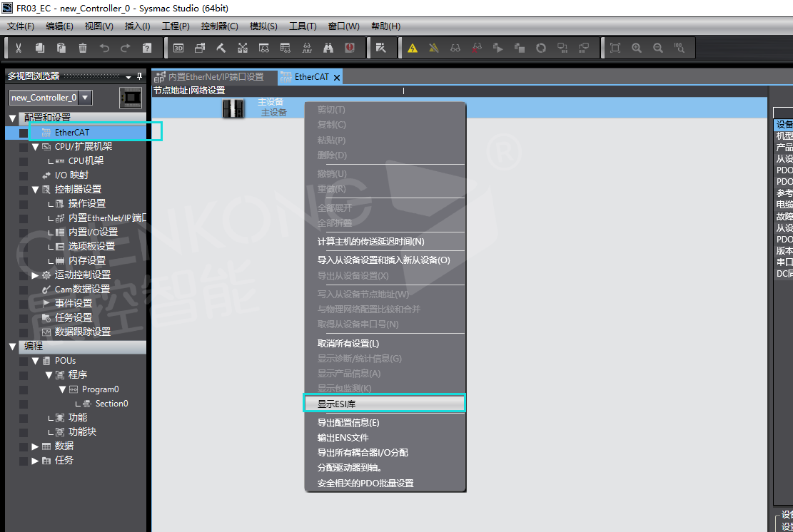The width and height of the screenshot is (793, 532).
Task: Click the zoom out magnifier icon
Action: (658, 48)
